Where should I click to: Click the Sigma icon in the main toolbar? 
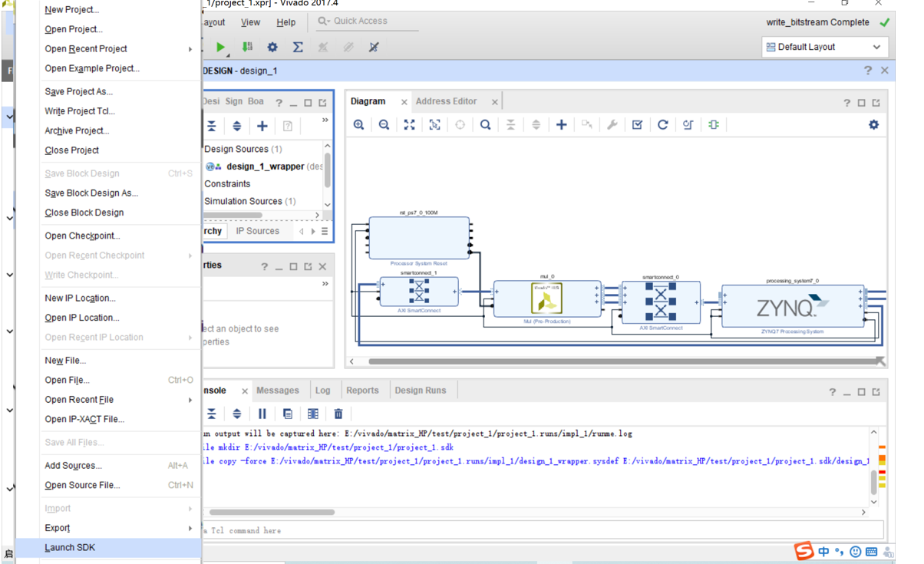tap(298, 47)
